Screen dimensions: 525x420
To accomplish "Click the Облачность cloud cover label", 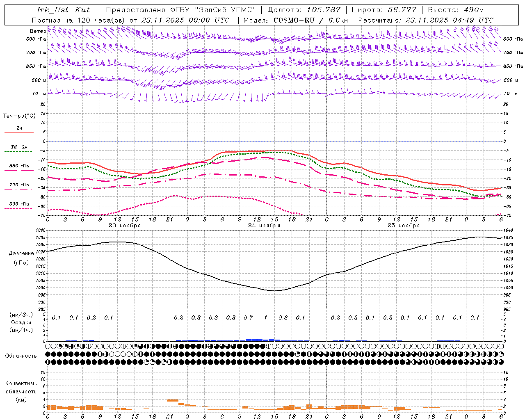I will pyautogui.click(x=21, y=356).
